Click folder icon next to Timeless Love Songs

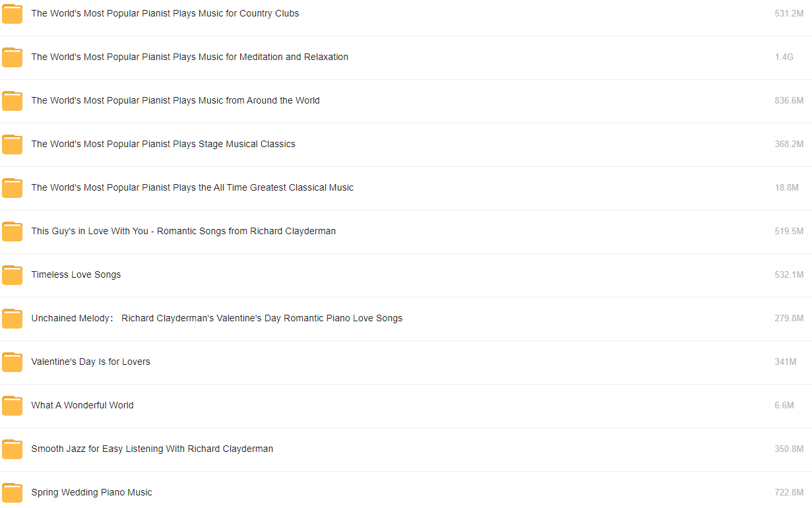coord(12,275)
